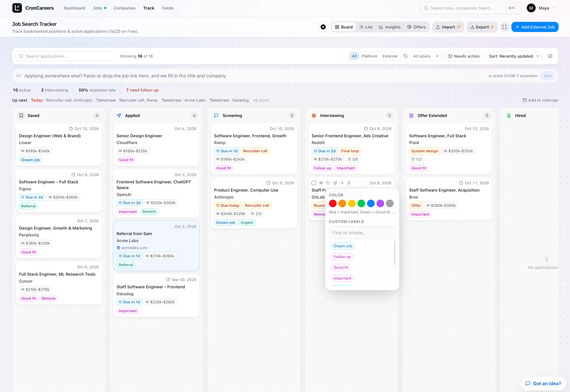Click the Got an idea? feedback button
The height and width of the screenshot is (392, 570).
pos(543,384)
